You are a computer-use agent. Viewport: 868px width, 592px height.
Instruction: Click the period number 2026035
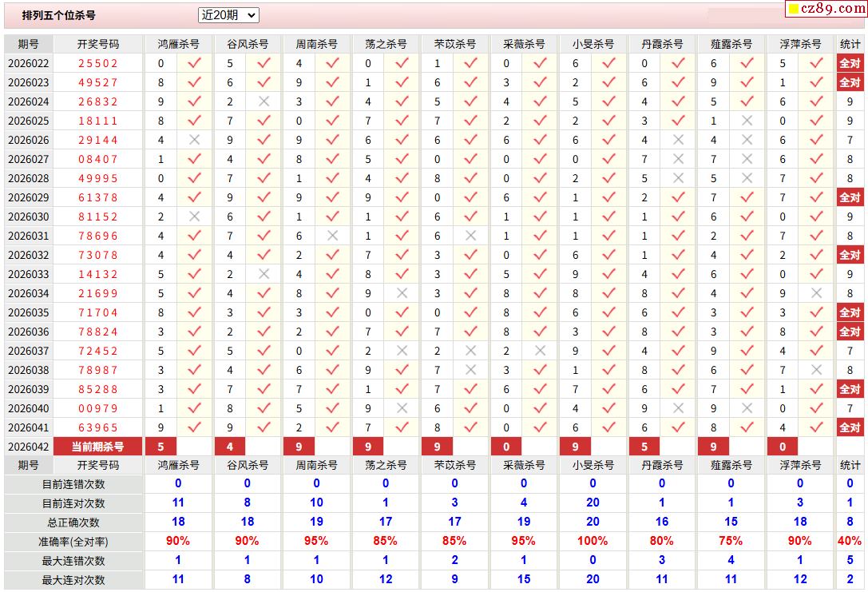pos(28,312)
